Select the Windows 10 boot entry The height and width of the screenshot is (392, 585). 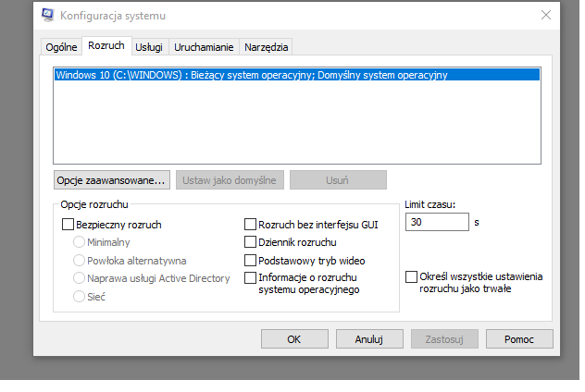pos(297,75)
